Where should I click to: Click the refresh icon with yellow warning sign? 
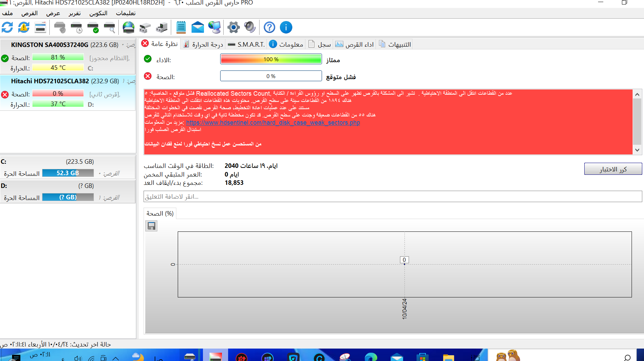(x=24, y=27)
